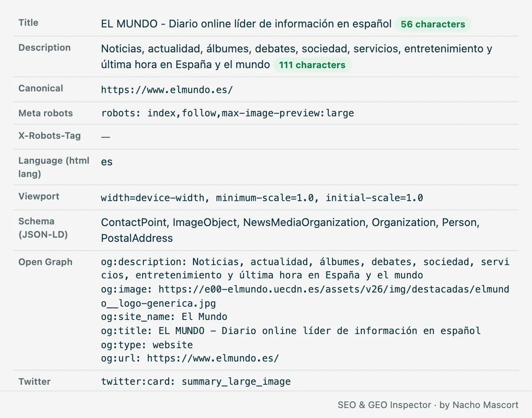
Task: Click the X-Robots-Tag dash value
Action: click(106, 137)
